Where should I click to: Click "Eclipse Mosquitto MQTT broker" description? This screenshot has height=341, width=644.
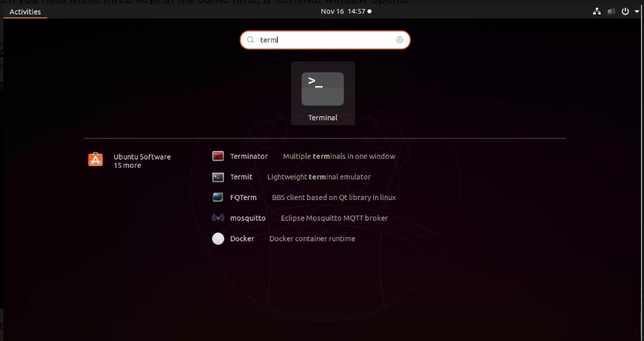[x=334, y=218]
